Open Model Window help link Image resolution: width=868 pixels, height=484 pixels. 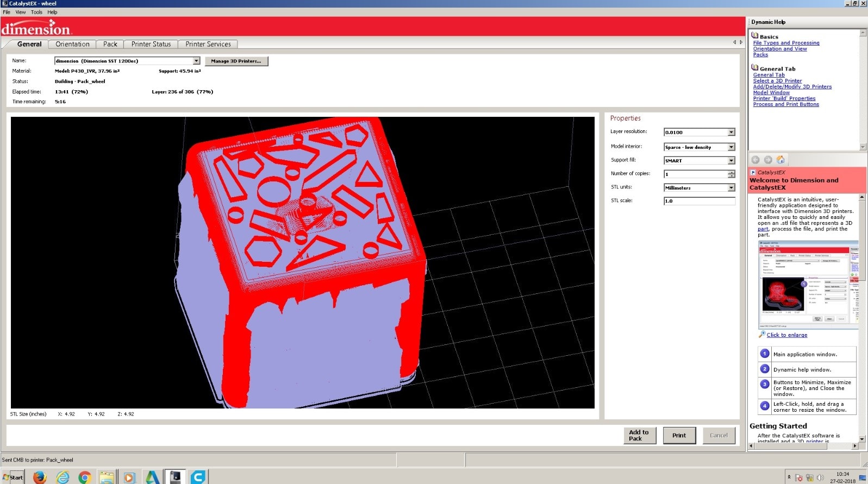[771, 93]
